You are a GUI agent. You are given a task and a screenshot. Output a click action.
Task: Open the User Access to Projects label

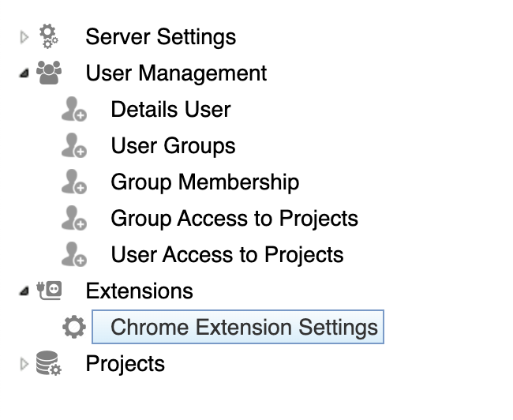pyautogui.click(x=227, y=255)
